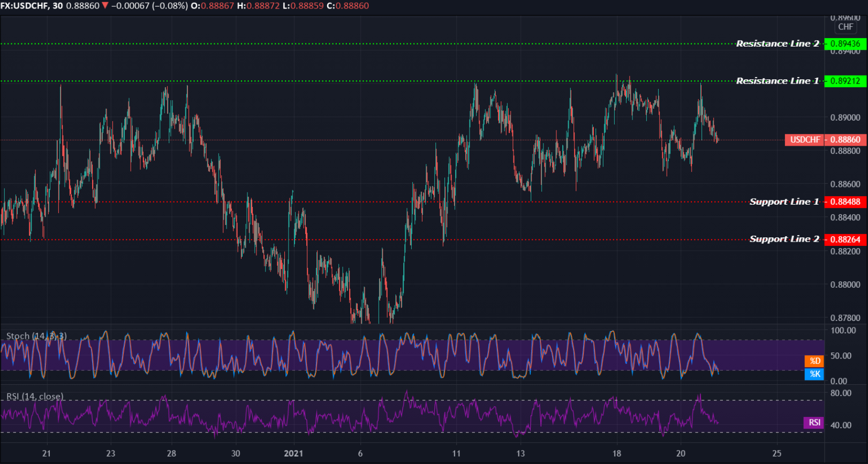
Task: Click the orange %D stochastic label
Action: pyautogui.click(x=814, y=361)
